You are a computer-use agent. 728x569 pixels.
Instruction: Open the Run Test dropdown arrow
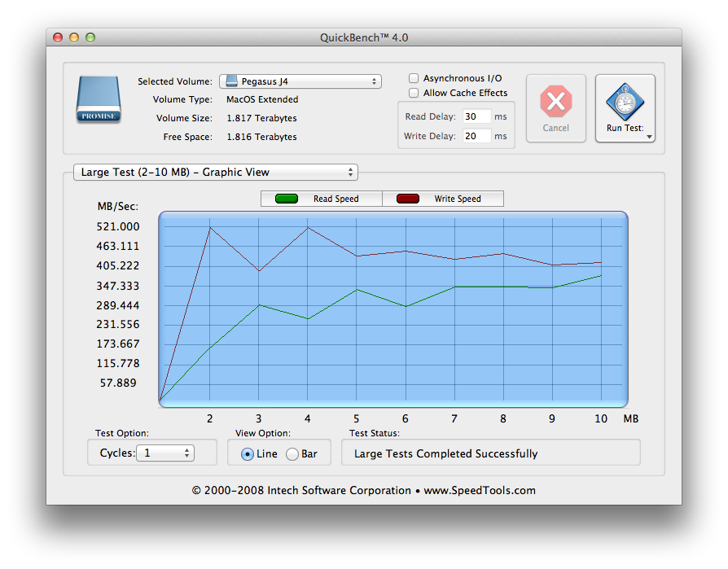click(649, 137)
